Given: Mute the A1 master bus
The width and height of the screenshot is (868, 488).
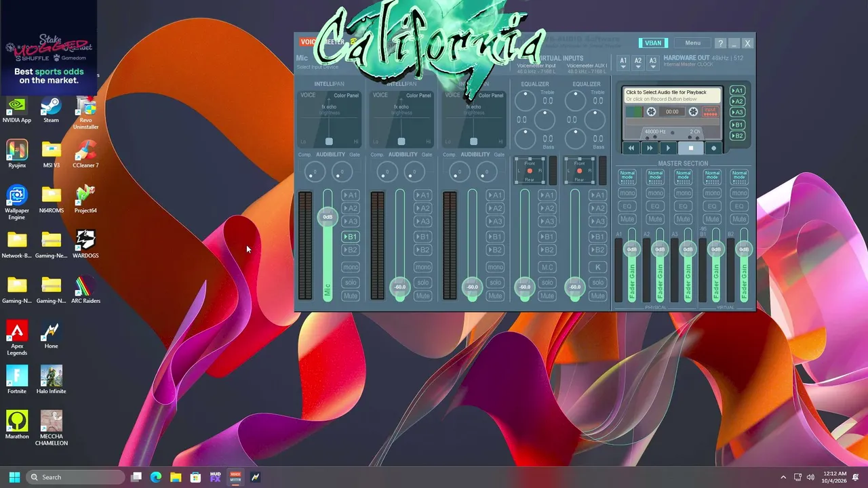Looking at the screenshot, I should [x=627, y=219].
